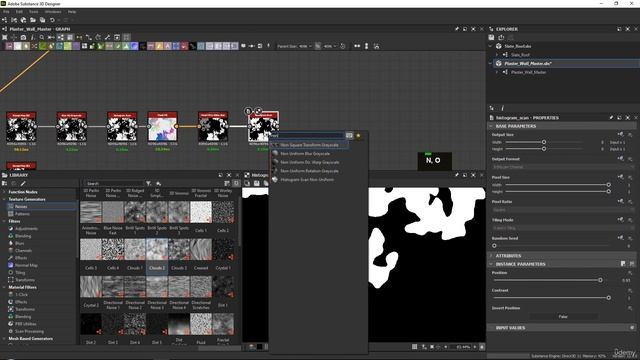
Task: Select Histogram Scan Non Uniform result
Action: 307,179
